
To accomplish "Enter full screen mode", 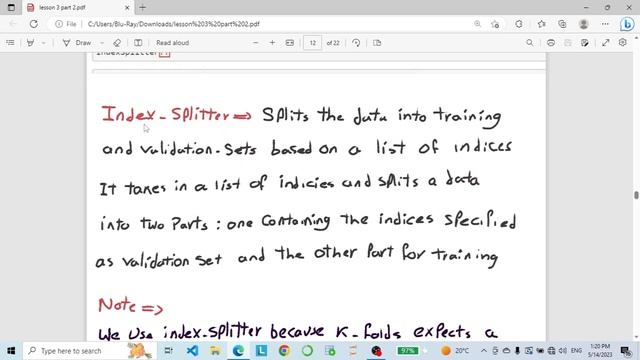I will click(x=605, y=42).
